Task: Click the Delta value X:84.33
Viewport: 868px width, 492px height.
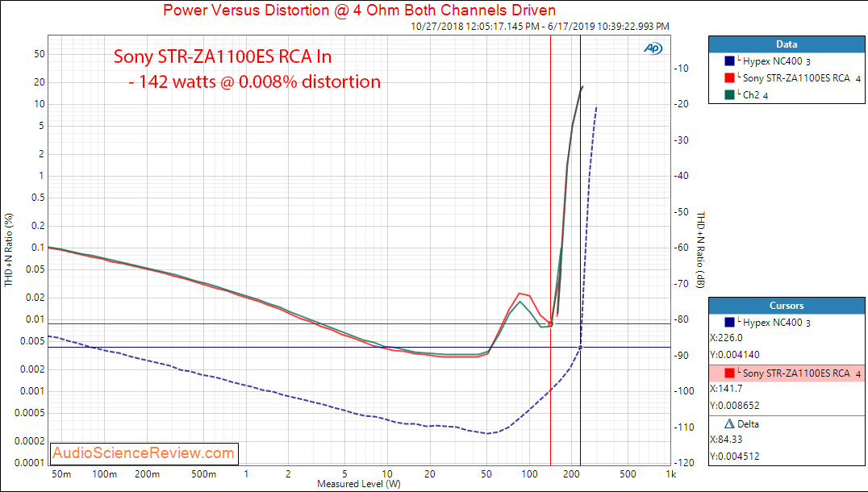Action: [726, 440]
